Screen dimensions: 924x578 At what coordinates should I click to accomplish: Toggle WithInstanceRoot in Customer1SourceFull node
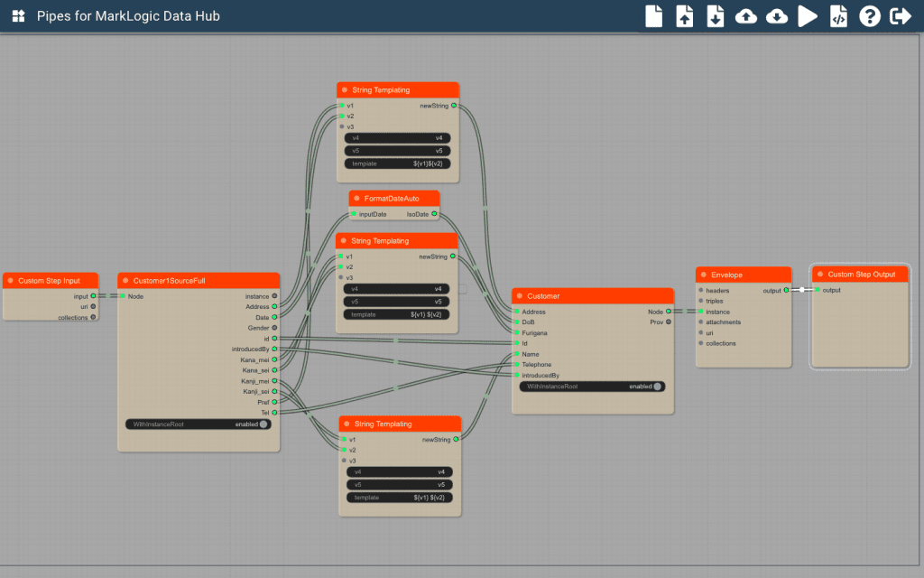point(263,424)
